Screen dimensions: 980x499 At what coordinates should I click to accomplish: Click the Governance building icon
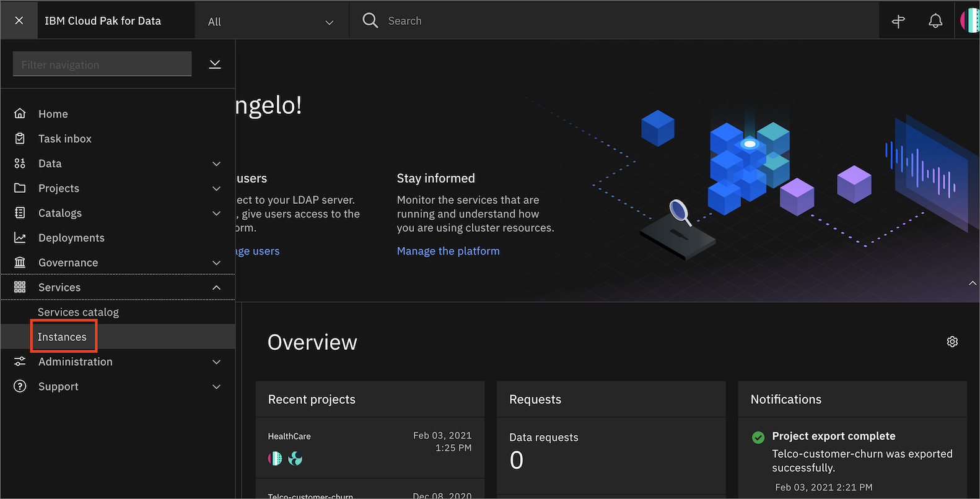click(20, 262)
